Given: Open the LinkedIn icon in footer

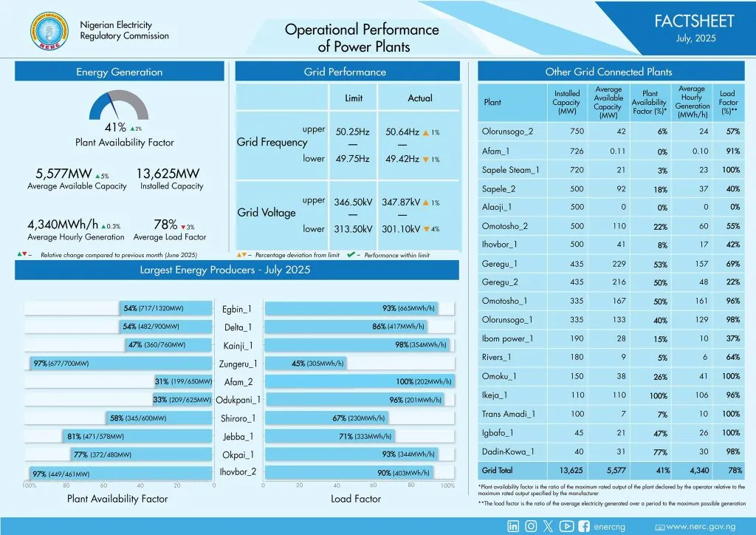Looking at the screenshot, I should click(513, 526).
